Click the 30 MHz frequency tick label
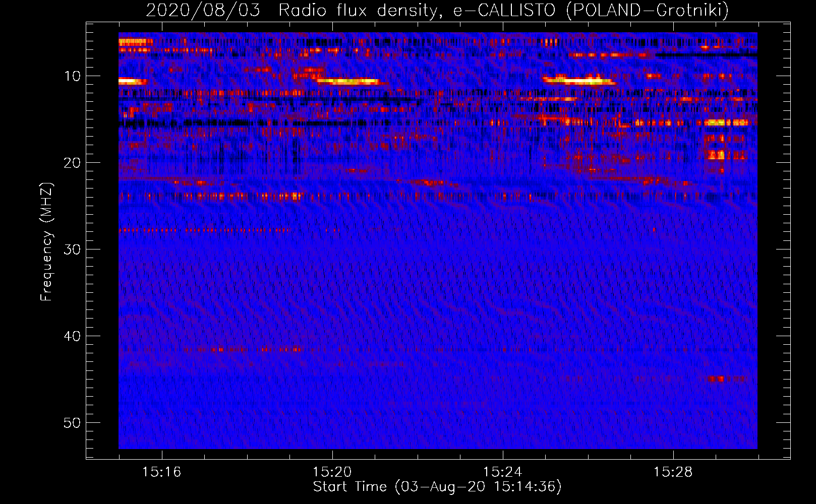 pyautogui.click(x=72, y=249)
